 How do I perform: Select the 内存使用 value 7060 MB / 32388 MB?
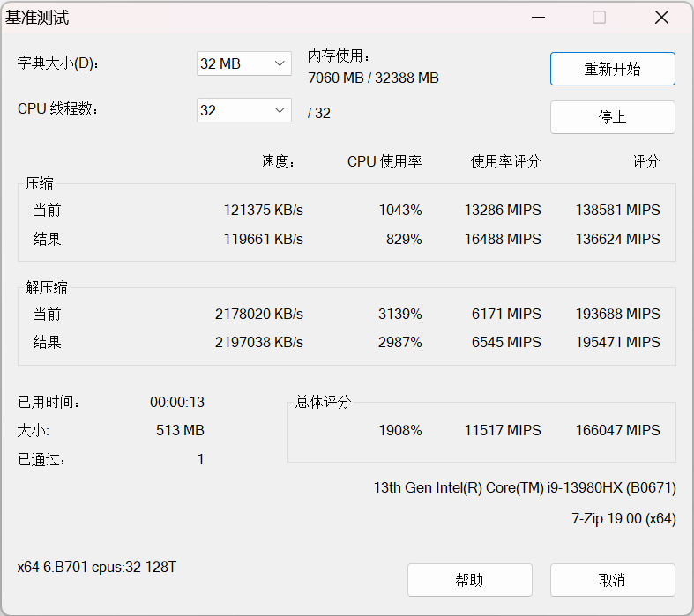pos(373,78)
